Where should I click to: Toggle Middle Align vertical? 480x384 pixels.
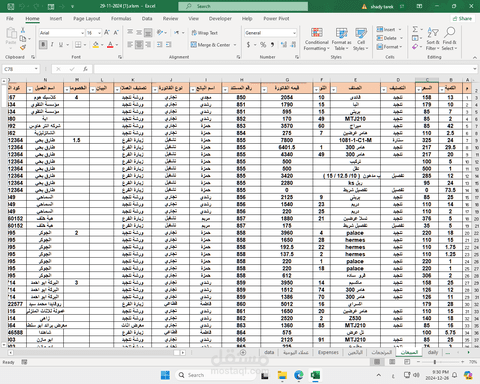pyautogui.click(x=139, y=33)
